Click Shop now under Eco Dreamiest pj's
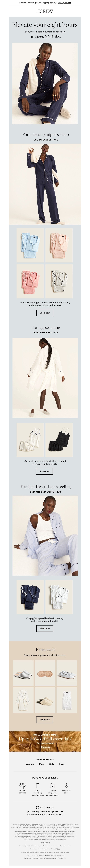The image size is (90, 868). pyautogui.click(x=45, y=313)
